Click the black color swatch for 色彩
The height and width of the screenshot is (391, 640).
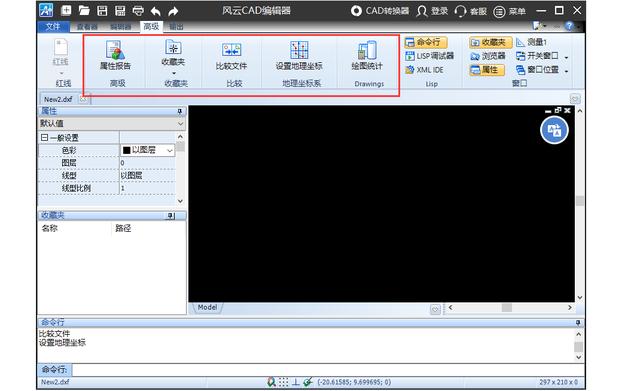click(x=126, y=150)
